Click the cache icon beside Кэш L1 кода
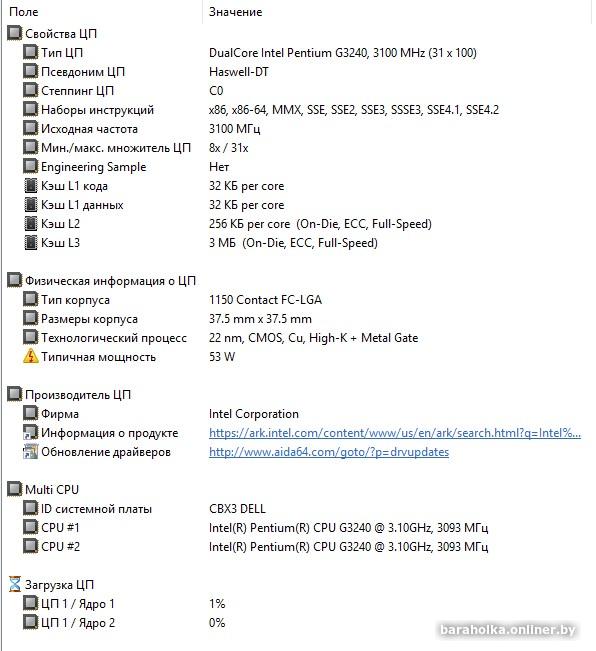Viewport: 596px width, 651px height. coord(30,186)
